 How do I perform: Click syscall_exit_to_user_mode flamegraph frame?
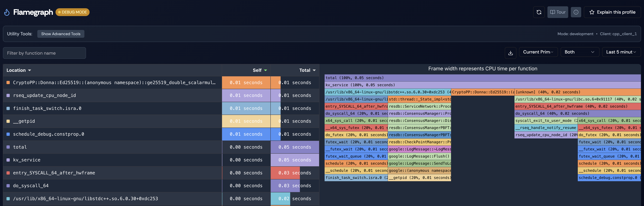[x=546, y=121]
